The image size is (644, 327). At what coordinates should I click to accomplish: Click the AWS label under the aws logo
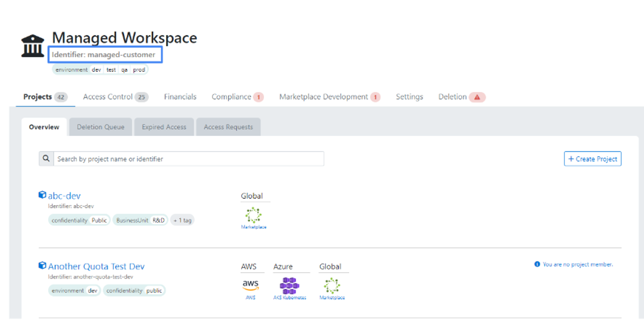click(x=251, y=298)
